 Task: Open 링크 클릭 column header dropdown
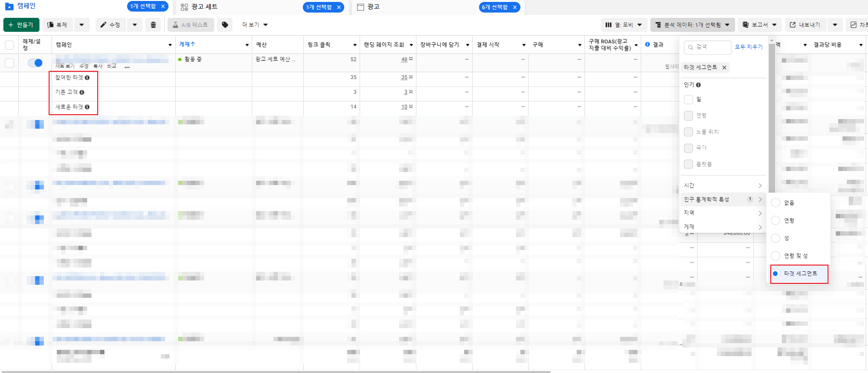pyautogui.click(x=355, y=45)
